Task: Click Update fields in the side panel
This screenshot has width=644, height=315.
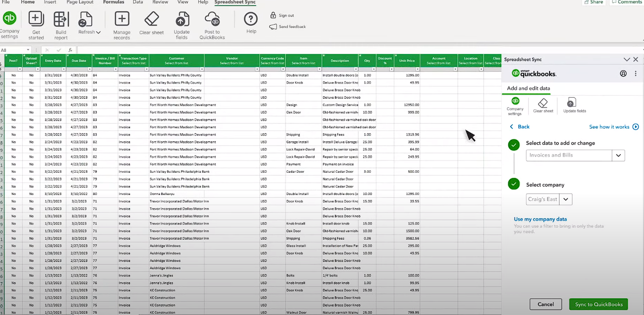Action: tap(574, 106)
